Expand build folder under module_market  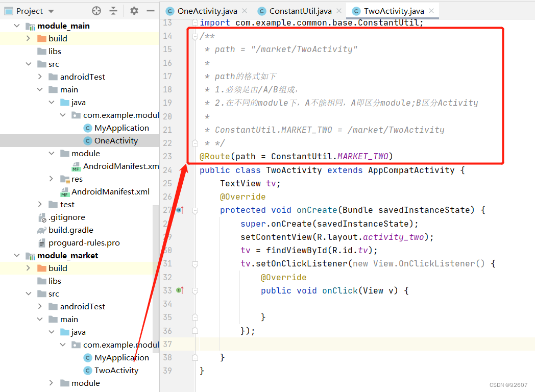point(28,268)
